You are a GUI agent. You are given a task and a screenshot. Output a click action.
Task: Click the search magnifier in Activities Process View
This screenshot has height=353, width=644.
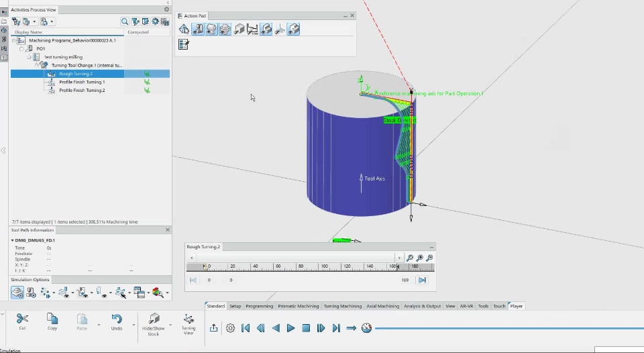coord(125,21)
